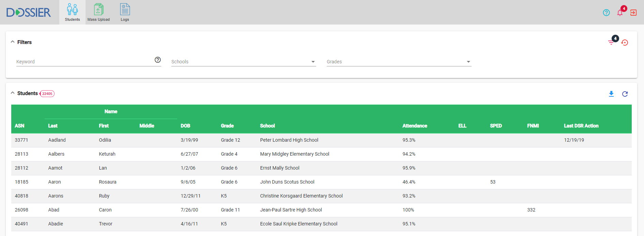Click the red logout icon
This screenshot has width=644, height=236.
(x=633, y=13)
